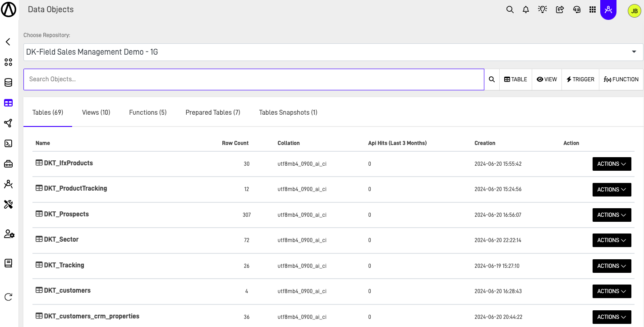This screenshot has height=327, width=644.
Task: Click the search button beside Search Objects field
Action: click(492, 79)
